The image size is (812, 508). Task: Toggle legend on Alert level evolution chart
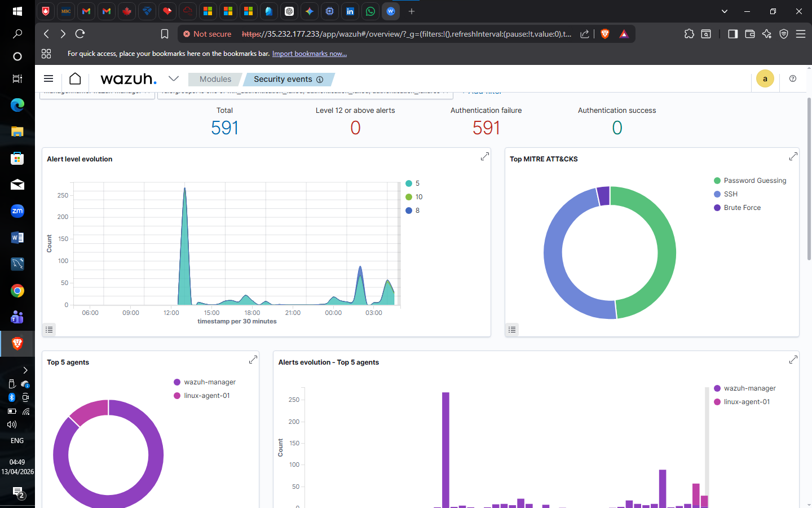tap(49, 330)
